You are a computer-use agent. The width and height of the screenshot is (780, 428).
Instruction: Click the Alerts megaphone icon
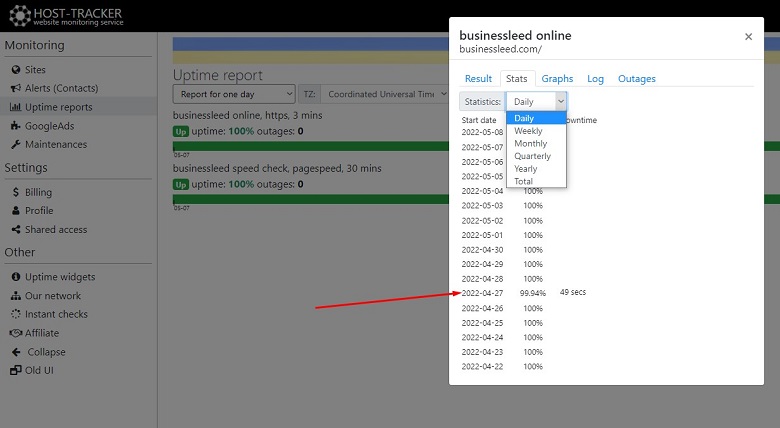[x=16, y=88]
